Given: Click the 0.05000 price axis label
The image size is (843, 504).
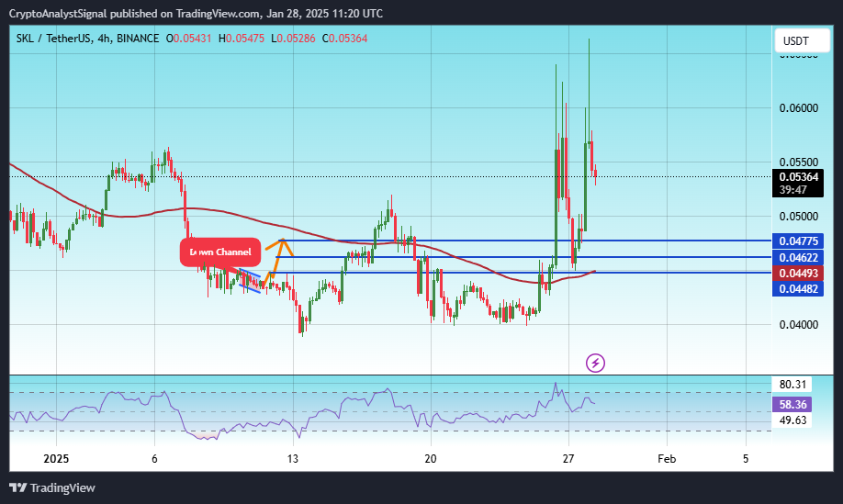Looking at the screenshot, I should pyautogui.click(x=798, y=217).
